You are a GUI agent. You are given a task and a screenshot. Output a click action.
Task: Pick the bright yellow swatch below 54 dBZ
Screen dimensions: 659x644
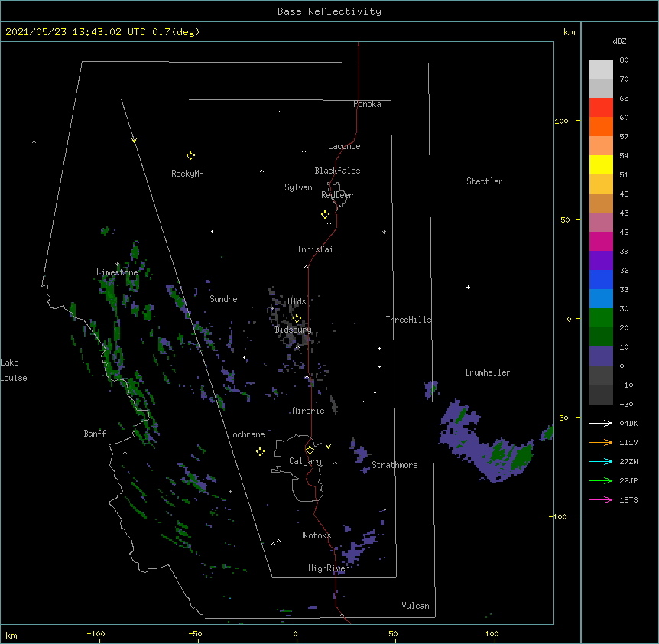[x=601, y=164]
